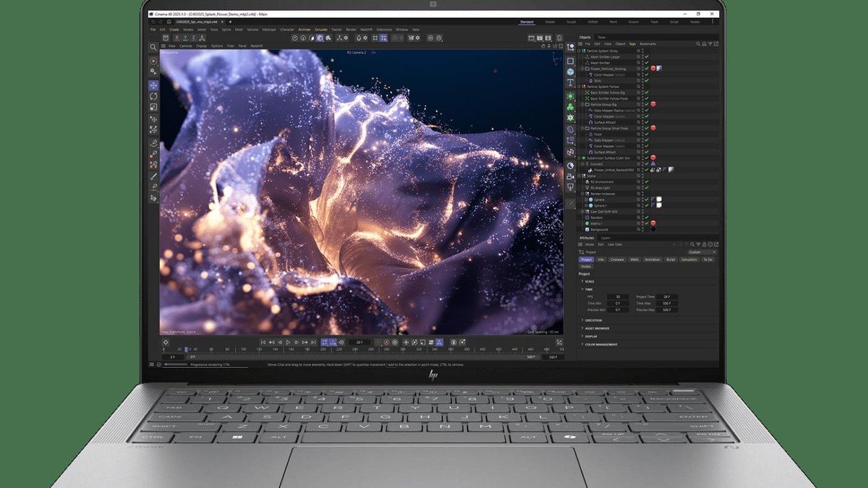Click the white material tag on Sphere row

(659, 200)
